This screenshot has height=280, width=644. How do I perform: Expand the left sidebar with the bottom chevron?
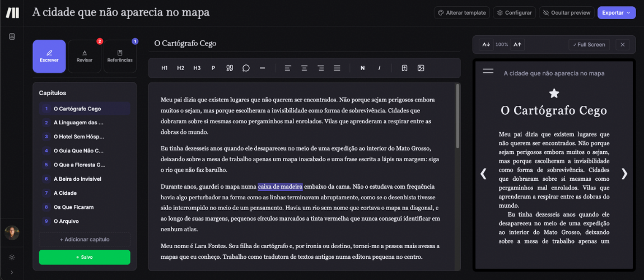pos(12,273)
